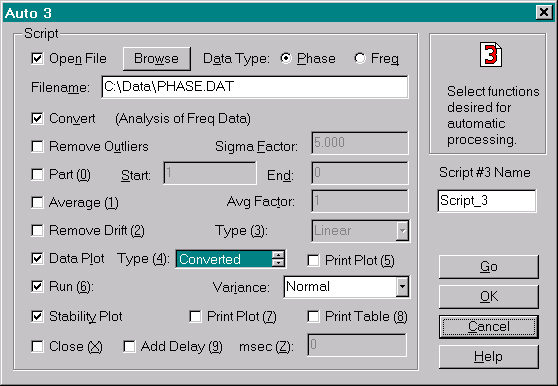The image size is (558, 386).
Task: Toggle the Data Plot checkbox
Action: click(37, 258)
